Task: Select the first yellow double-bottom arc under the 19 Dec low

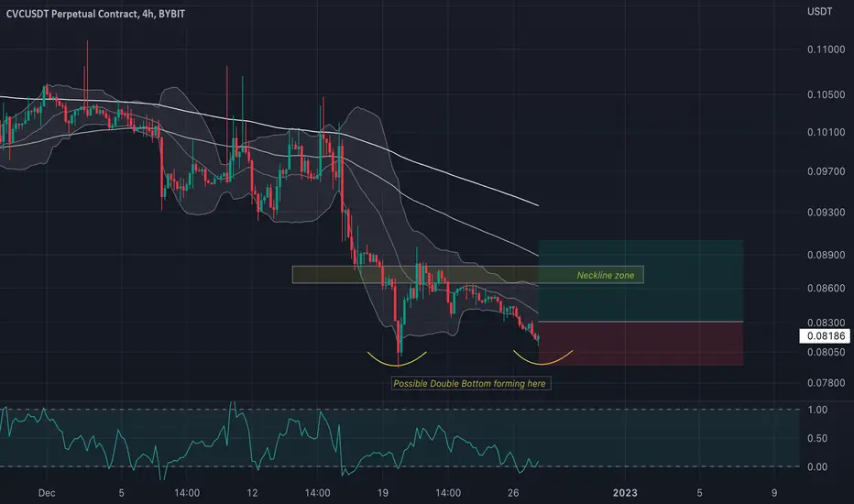Action: (x=397, y=359)
